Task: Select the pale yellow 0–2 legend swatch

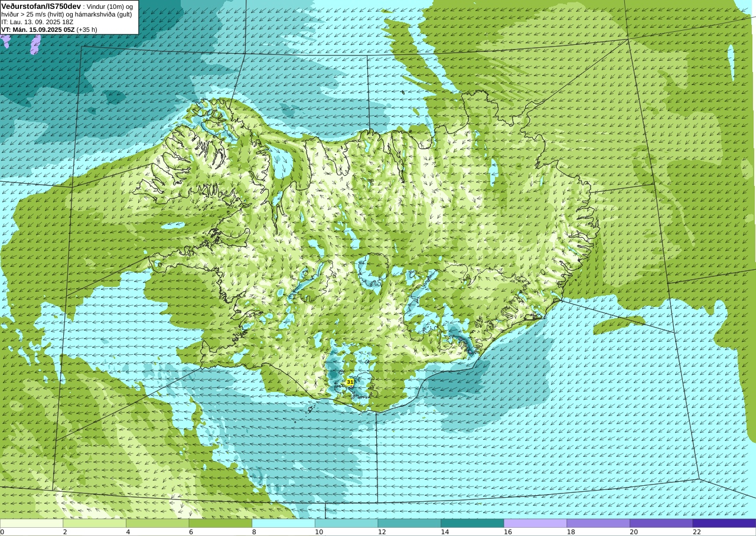Action: pyautogui.click(x=31, y=523)
